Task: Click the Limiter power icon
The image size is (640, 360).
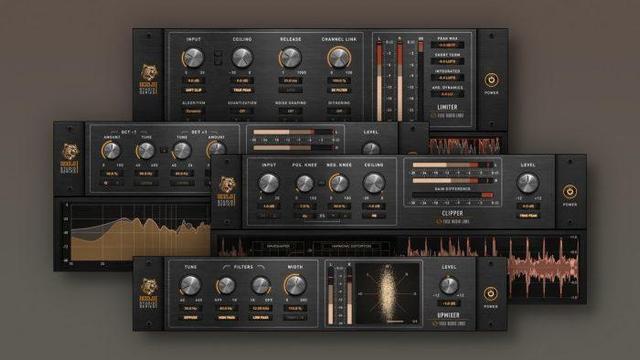Action: [x=491, y=80]
